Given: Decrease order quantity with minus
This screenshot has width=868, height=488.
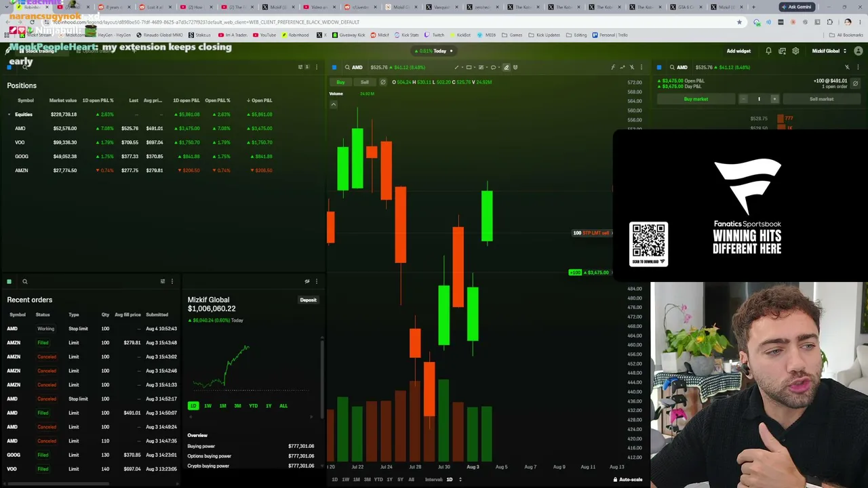Looking at the screenshot, I should (743, 99).
